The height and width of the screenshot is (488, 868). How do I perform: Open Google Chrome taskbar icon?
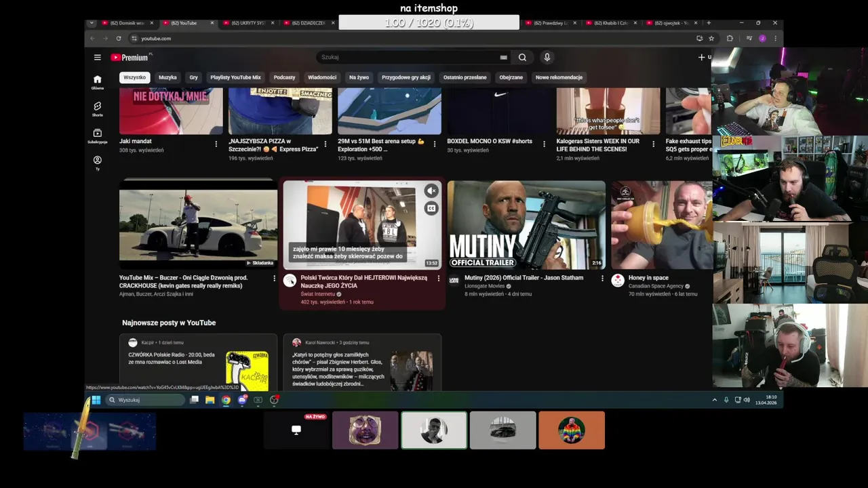[x=226, y=400]
